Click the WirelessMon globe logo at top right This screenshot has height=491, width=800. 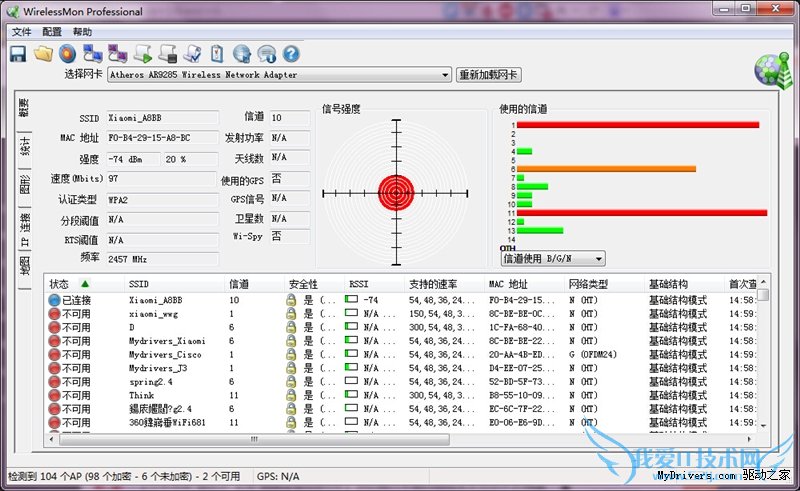click(x=773, y=70)
